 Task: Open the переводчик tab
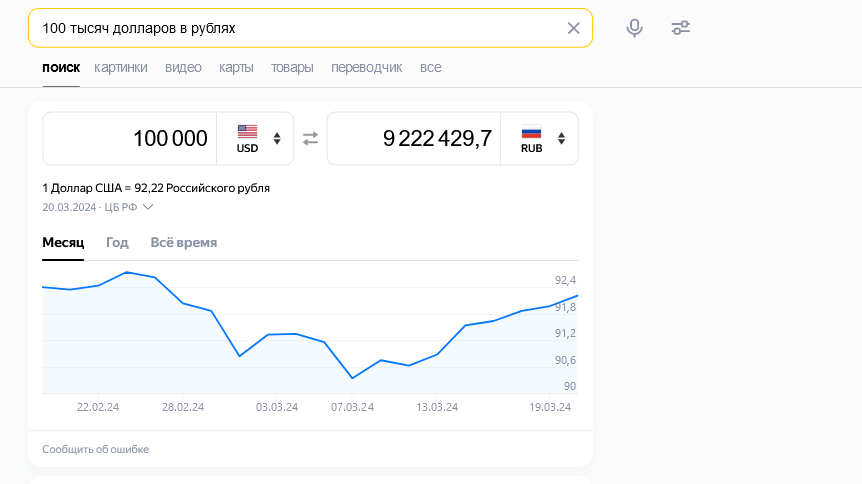point(366,68)
